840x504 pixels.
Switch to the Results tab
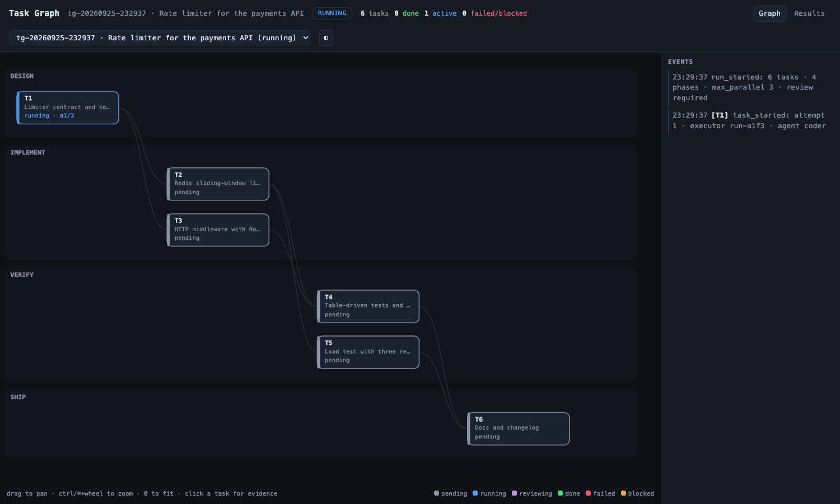tap(809, 13)
